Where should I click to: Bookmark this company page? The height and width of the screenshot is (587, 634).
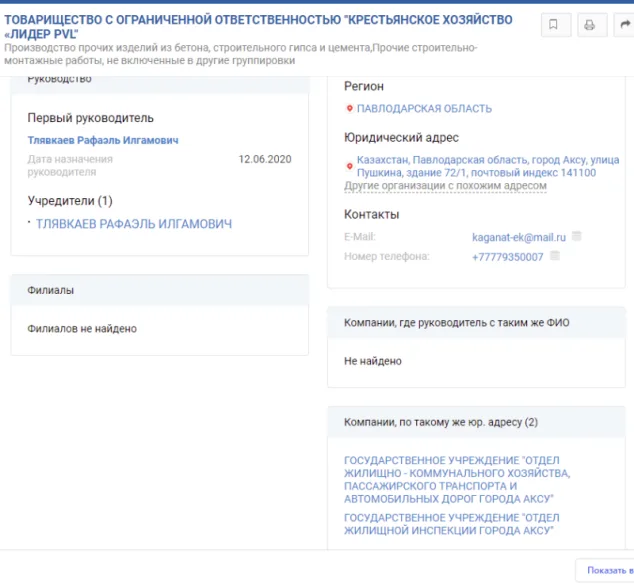tap(554, 26)
